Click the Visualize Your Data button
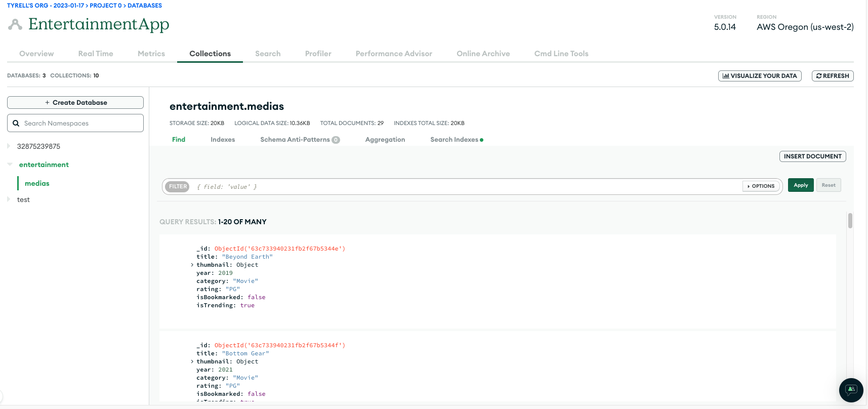868x409 pixels. (x=760, y=76)
